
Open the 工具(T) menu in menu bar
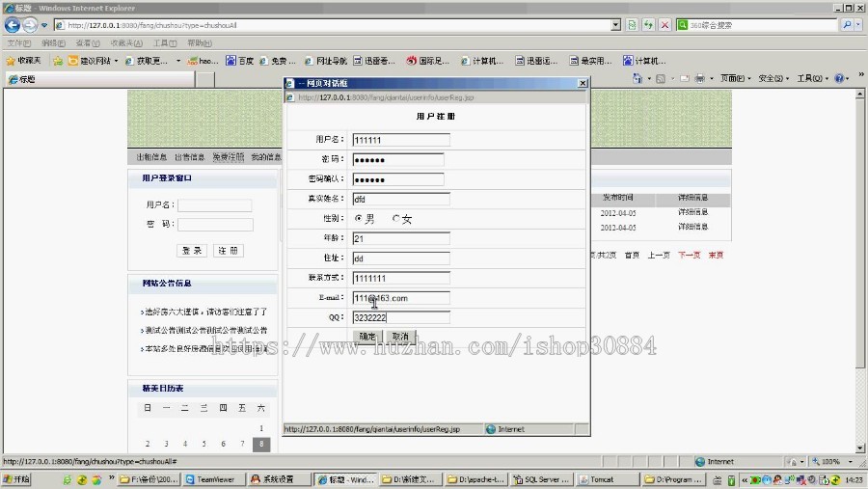click(x=165, y=43)
